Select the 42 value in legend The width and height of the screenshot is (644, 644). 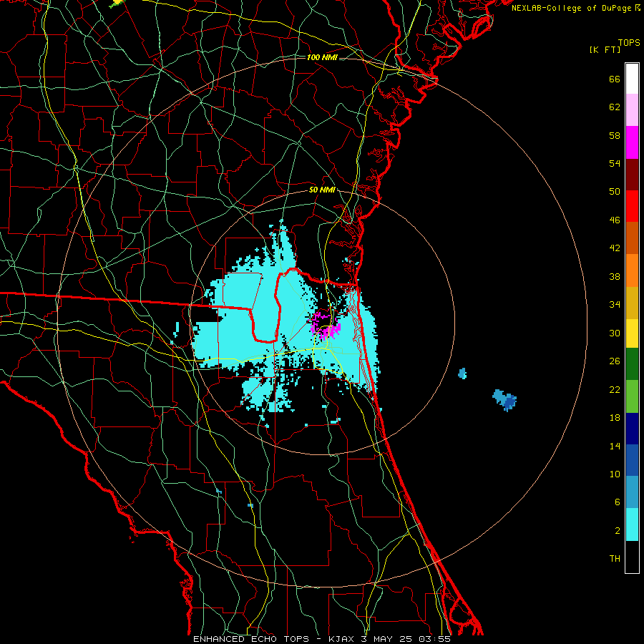[x=615, y=248]
